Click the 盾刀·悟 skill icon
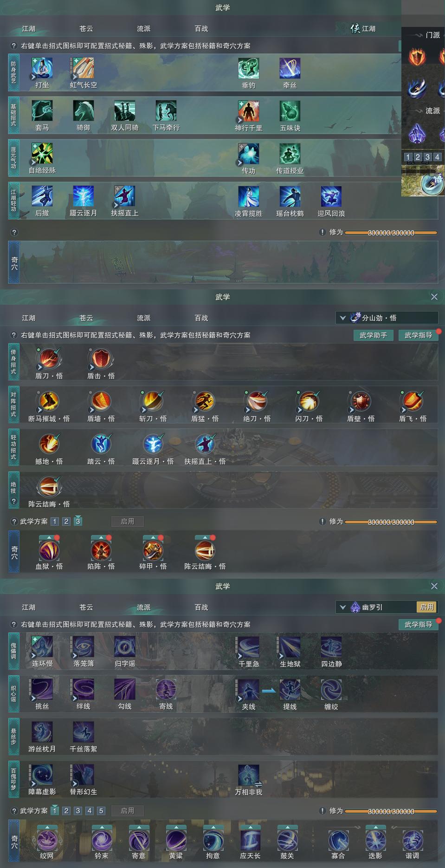Image resolution: width=445 pixels, height=868 pixels. tap(49, 359)
